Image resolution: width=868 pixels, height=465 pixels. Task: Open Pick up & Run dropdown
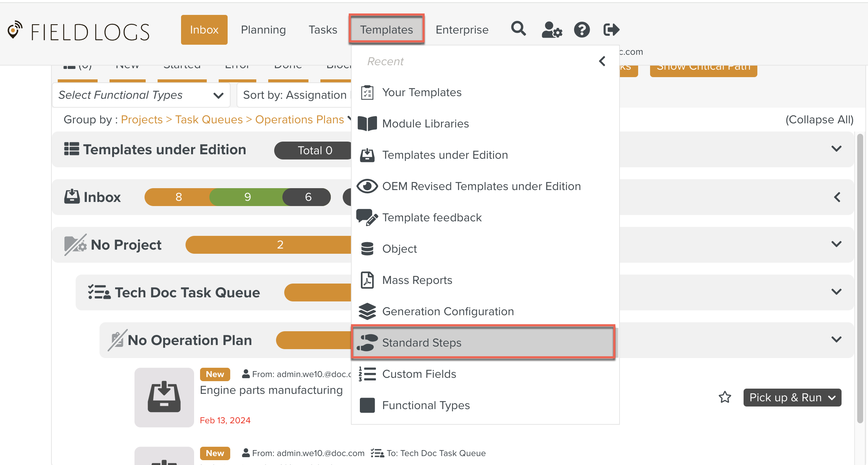tap(792, 398)
